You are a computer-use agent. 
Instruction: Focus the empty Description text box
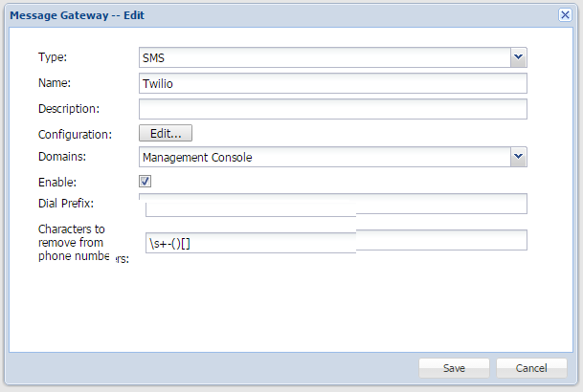click(333, 109)
